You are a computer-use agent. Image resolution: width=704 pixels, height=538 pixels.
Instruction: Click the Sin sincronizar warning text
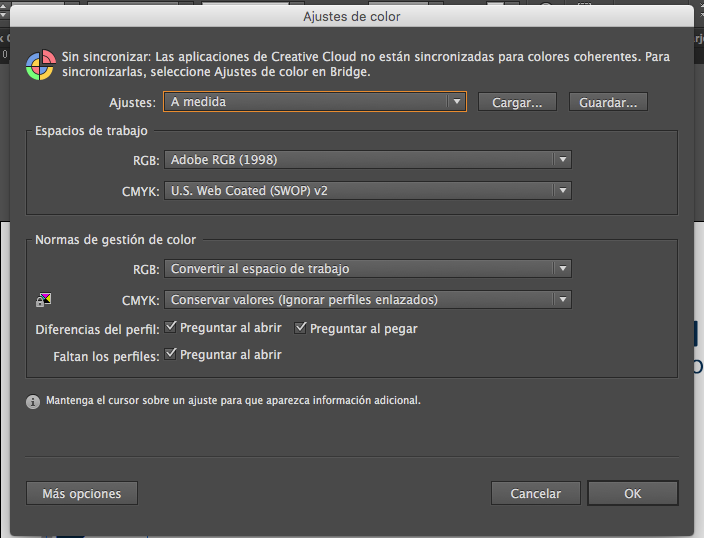(x=366, y=64)
